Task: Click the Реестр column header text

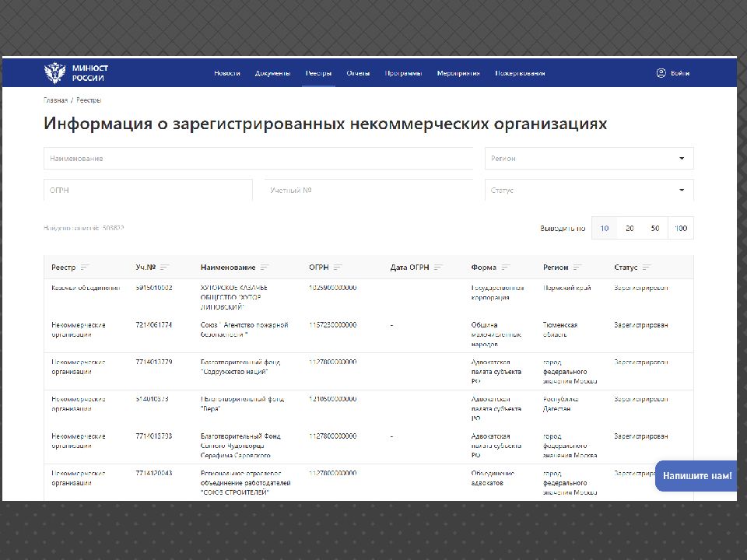Action: (x=63, y=267)
